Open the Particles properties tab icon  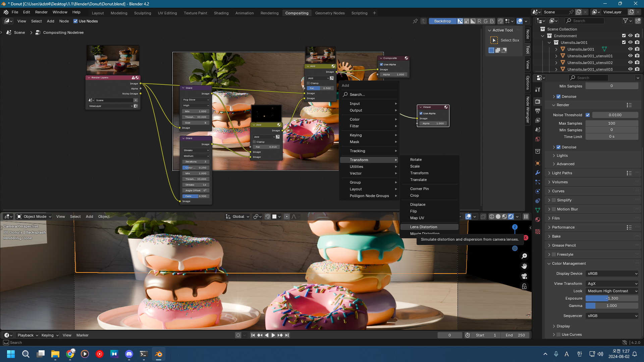[x=538, y=182]
